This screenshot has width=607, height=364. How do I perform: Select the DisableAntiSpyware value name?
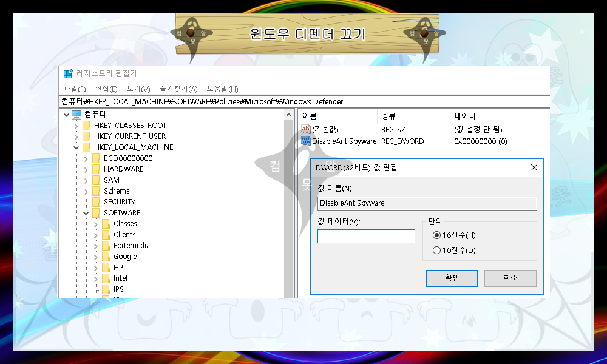pyautogui.click(x=344, y=141)
